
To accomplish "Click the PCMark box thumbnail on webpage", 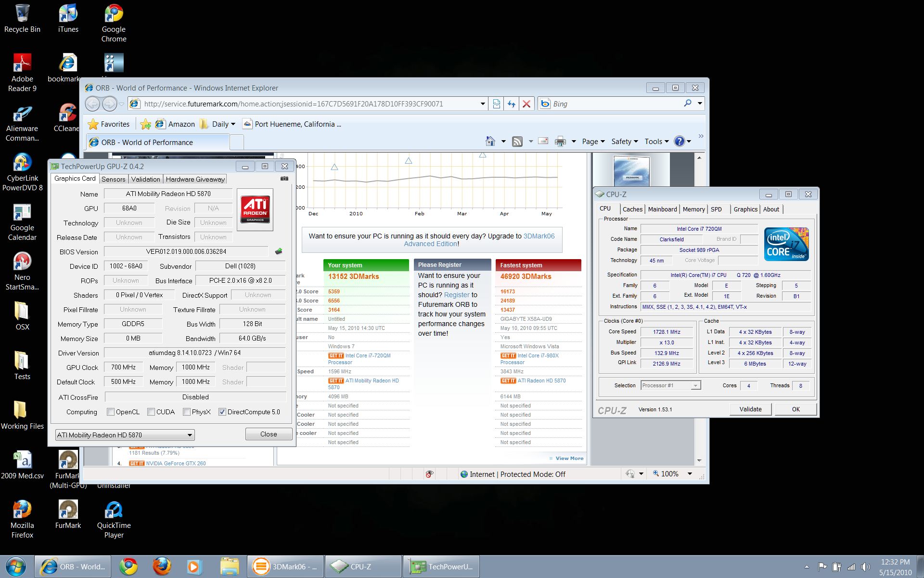I will click(631, 171).
